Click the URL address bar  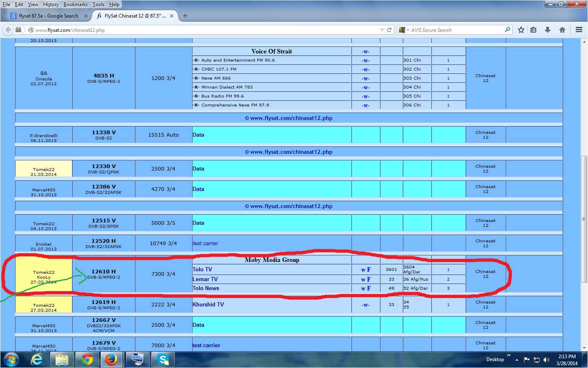pos(204,30)
